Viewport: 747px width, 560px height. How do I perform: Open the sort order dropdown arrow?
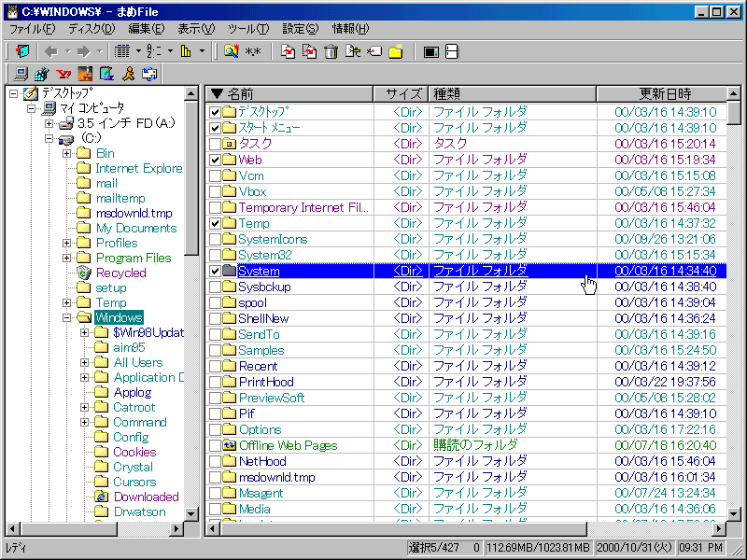click(170, 51)
